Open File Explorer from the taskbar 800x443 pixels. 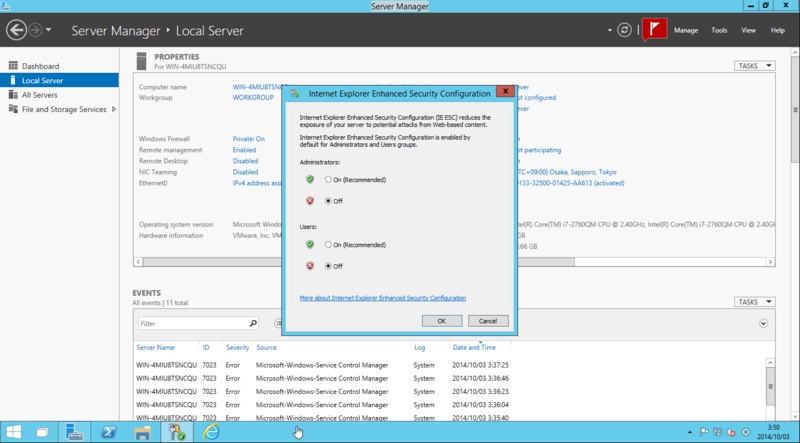click(142, 432)
